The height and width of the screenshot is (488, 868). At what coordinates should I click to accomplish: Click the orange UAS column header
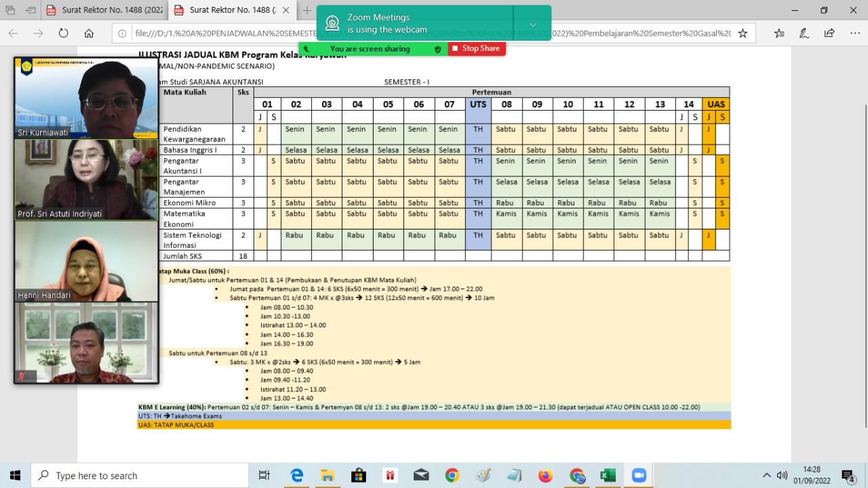pos(716,104)
